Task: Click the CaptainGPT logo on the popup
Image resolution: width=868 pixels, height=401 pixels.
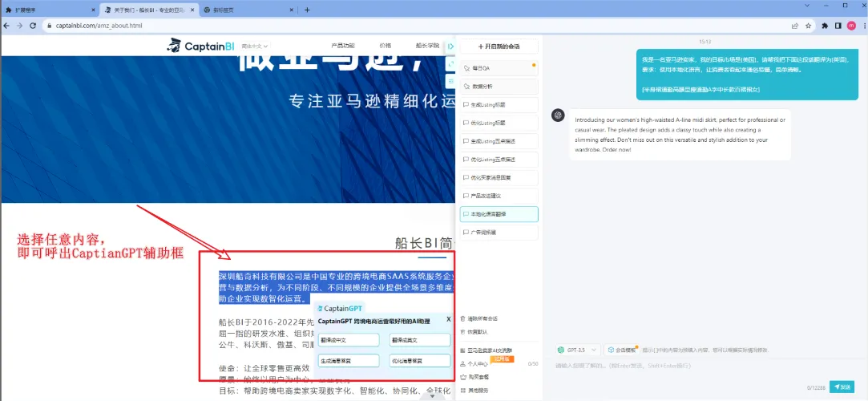Action: click(x=339, y=309)
